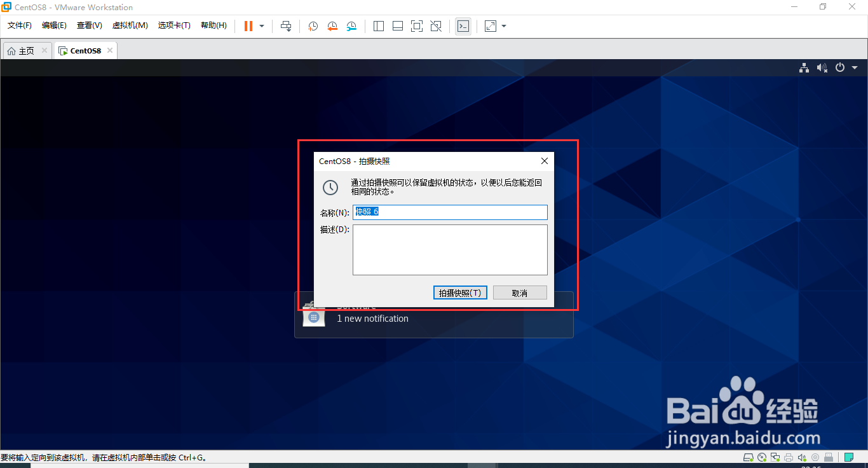Image resolution: width=868 pixels, height=468 pixels.
Task: Send Ctrl+Alt+Del to the guest
Action: pyautogui.click(x=286, y=26)
